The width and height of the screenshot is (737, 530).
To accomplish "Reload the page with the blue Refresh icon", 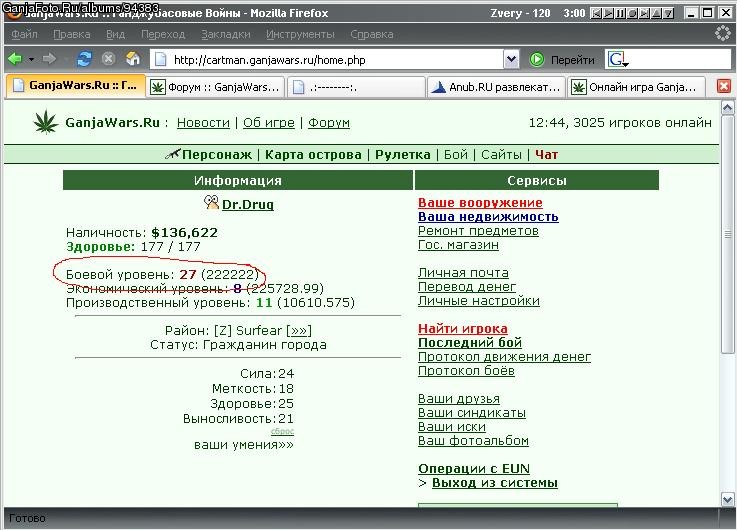I will point(84,59).
